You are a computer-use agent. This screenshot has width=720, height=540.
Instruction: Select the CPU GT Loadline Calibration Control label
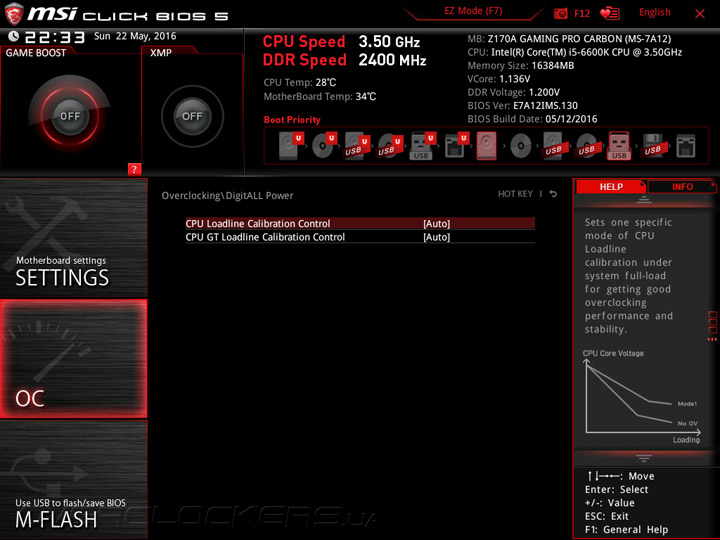point(265,237)
